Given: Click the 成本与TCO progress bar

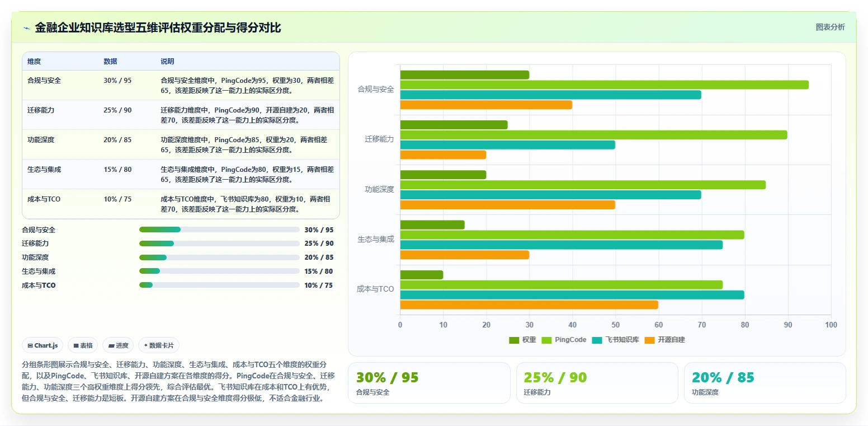Looking at the screenshot, I should pos(219,285).
